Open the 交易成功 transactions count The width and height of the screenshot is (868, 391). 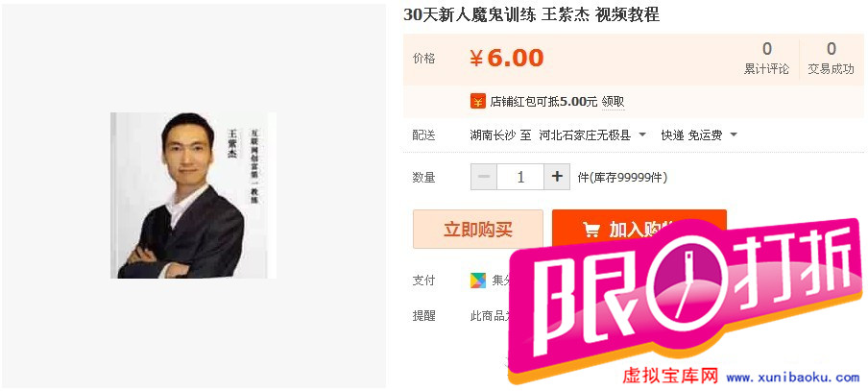tap(831, 59)
